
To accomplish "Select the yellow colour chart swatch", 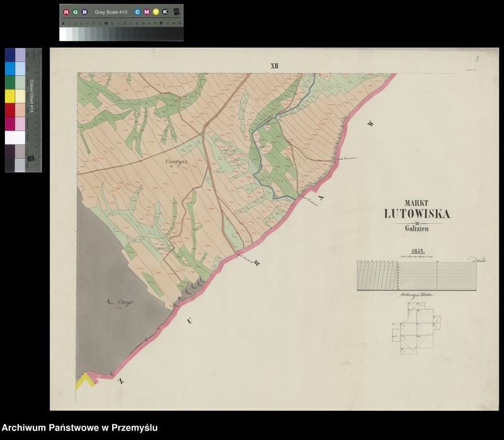I will coord(10,96).
